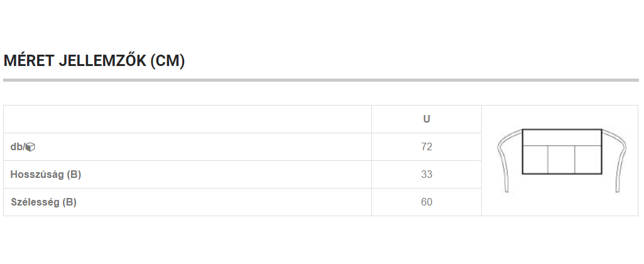
Task: Click the right pocket in apron diagram
Action: point(588,159)
